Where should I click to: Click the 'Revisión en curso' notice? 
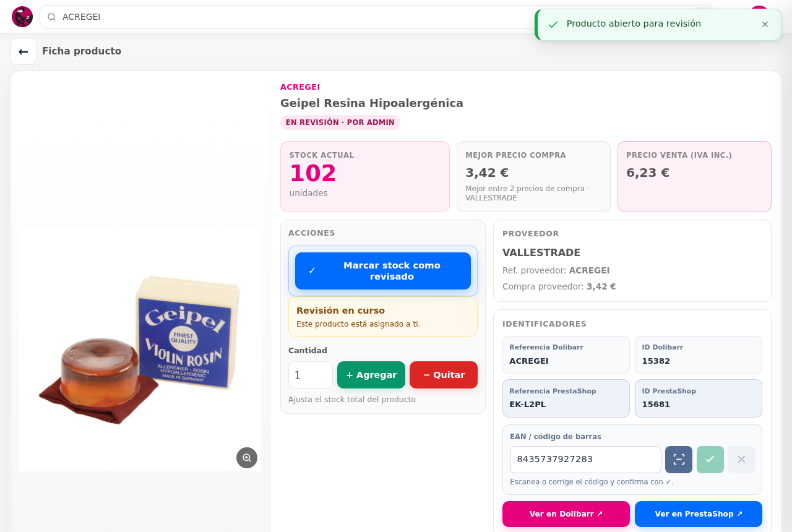(383, 317)
